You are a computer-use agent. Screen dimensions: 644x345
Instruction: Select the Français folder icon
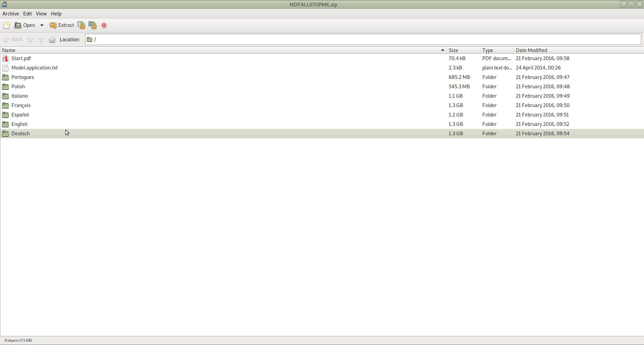(x=5, y=105)
